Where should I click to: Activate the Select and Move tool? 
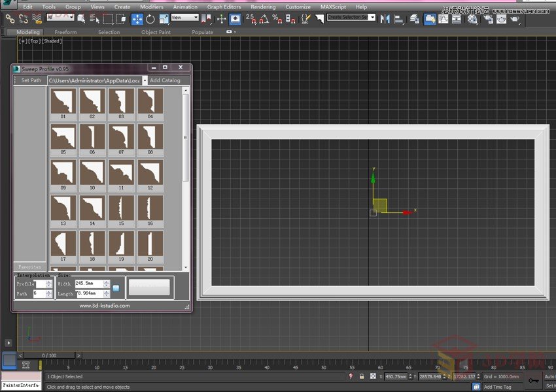(137, 19)
